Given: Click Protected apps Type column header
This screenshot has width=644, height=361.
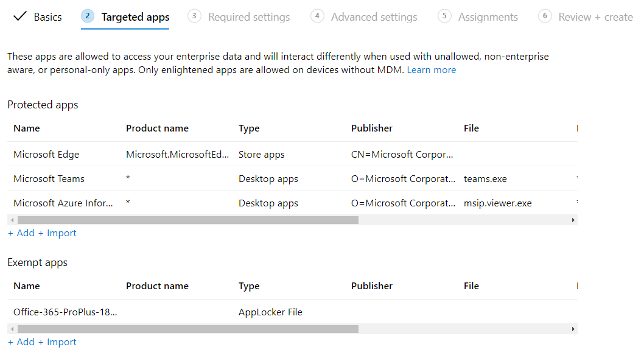Looking at the screenshot, I should click(x=249, y=128).
